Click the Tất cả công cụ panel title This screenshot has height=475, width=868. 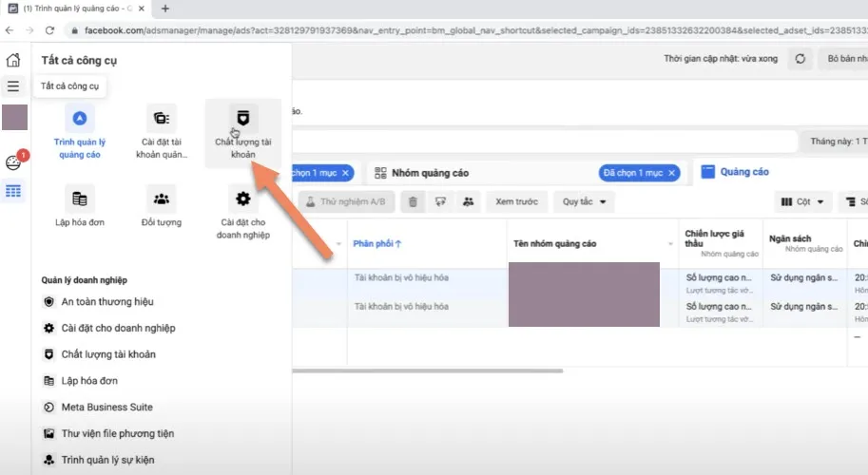[x=79, y=60]
